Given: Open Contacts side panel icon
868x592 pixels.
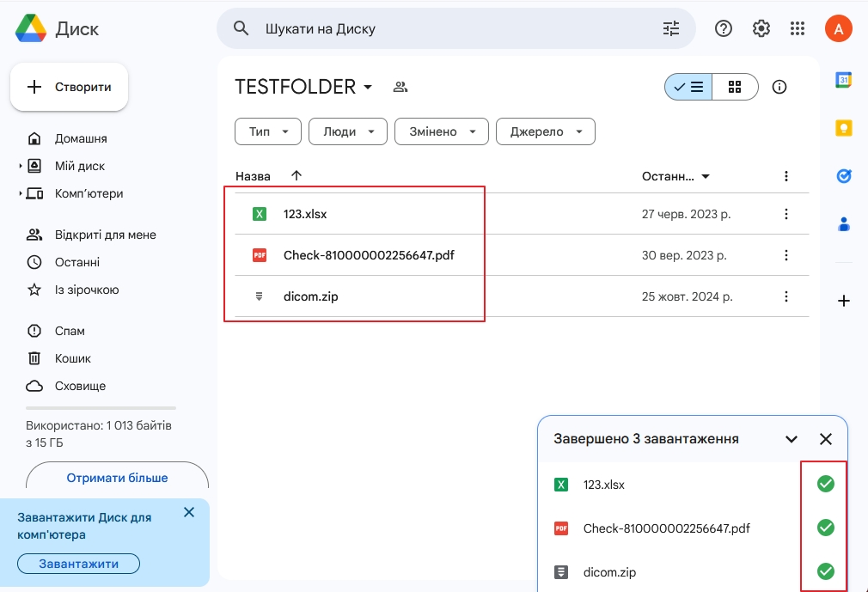Looking at the screenshot, I should pos(844,224).
